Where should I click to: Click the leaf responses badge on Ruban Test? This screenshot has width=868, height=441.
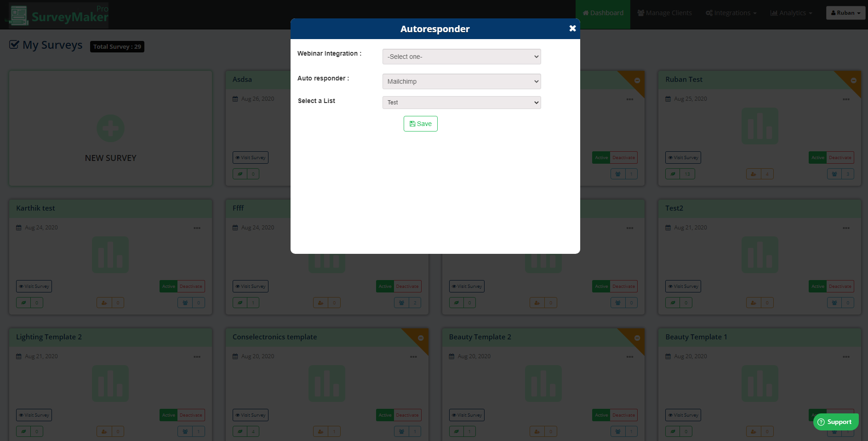(680, 174)
